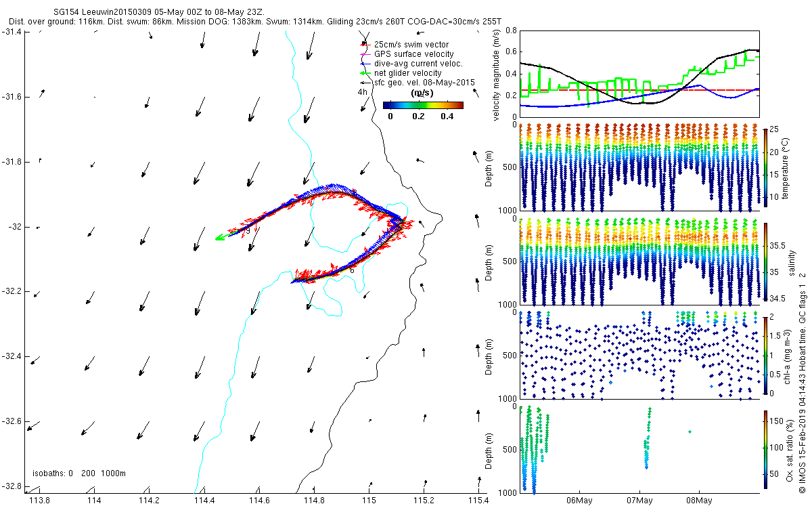Click legend entry 'sfc geo. vel. 08-May-2015'

[x=424, y=83]
